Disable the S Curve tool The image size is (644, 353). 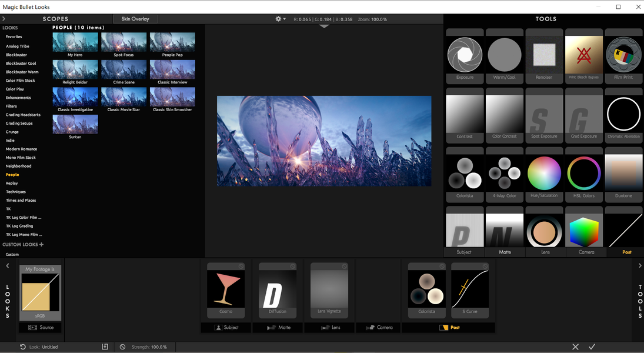tap(485, 267)
